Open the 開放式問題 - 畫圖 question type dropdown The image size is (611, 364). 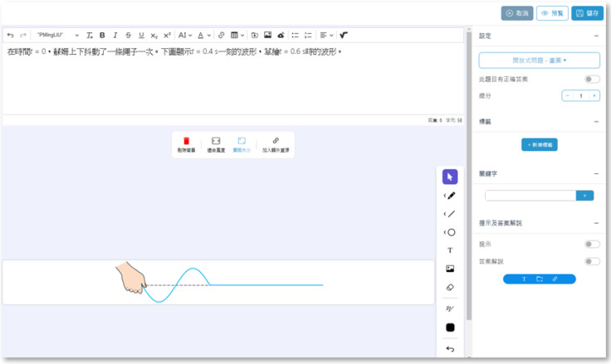(540, 61)
